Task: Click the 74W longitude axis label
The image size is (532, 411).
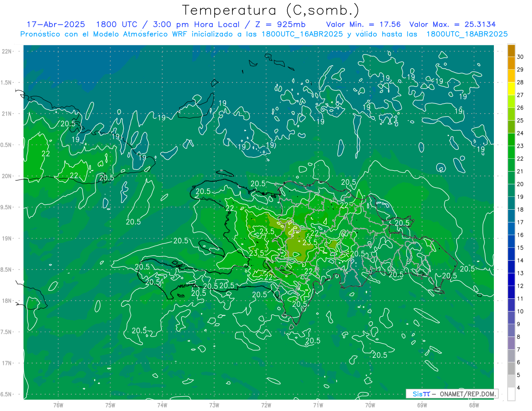Action: point(162,404)
